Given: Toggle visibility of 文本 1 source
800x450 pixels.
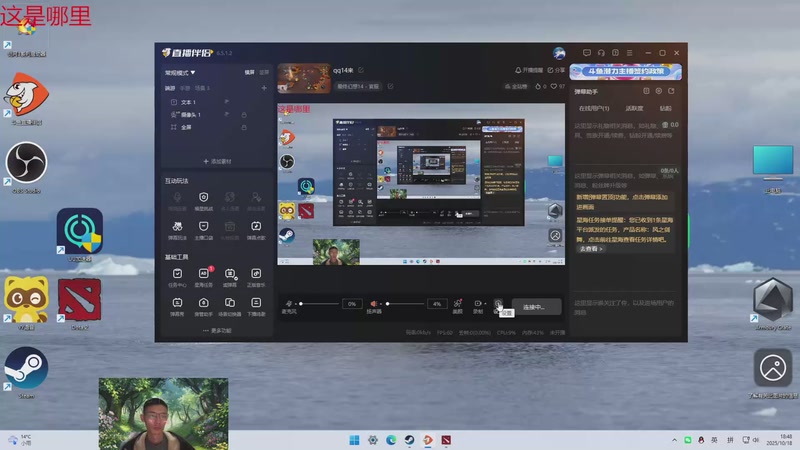Looking at the screenshot, I should [x=227, y=102].
